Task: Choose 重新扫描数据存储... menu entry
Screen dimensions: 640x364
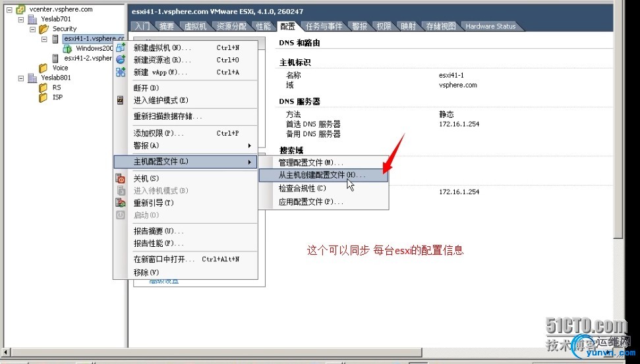Action: tap(186, 117)
